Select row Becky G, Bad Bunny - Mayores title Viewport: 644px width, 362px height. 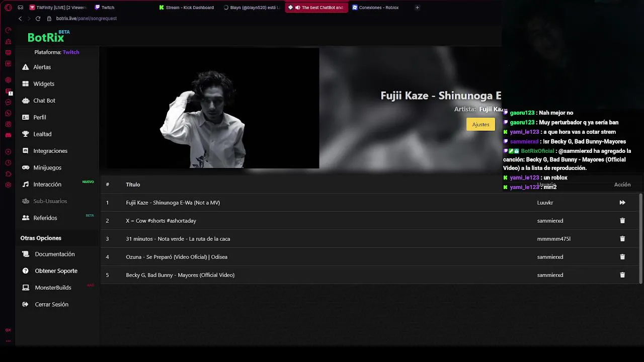[x=180, y=275]
